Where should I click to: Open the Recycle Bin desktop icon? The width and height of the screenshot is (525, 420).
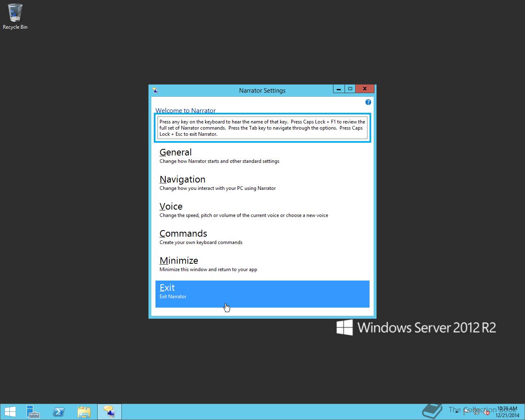pos(15,17)
